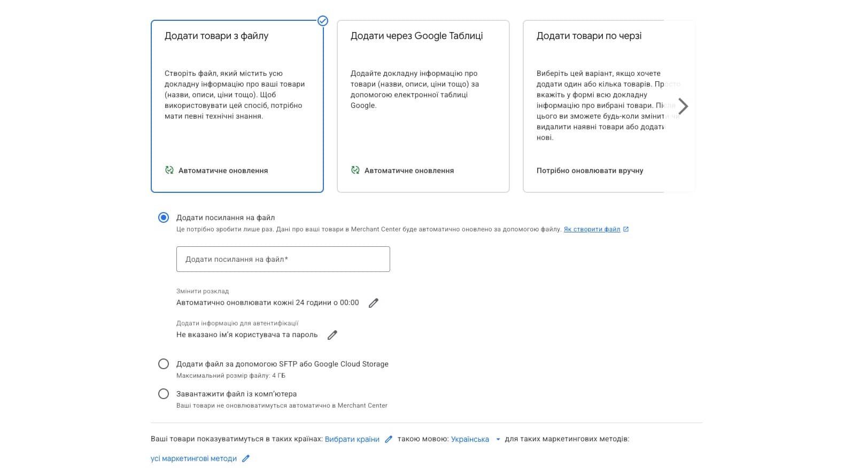This screenshot has width=868, height=468.
Task: Click the усі маркетингові методи link
Action: (193, 458)
